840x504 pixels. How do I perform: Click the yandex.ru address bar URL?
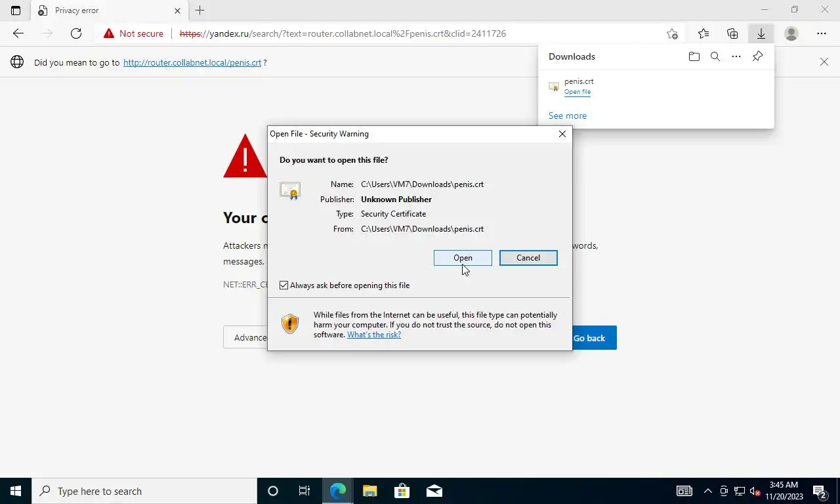343,33
